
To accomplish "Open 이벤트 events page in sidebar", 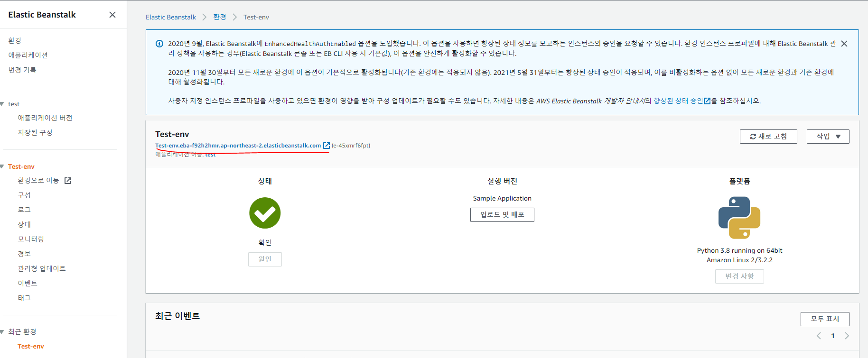I will 28,283.
